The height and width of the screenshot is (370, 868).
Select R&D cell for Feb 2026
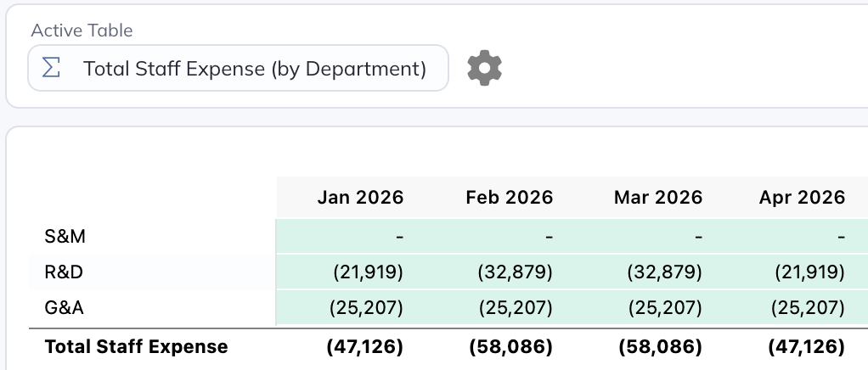point(516,272)
